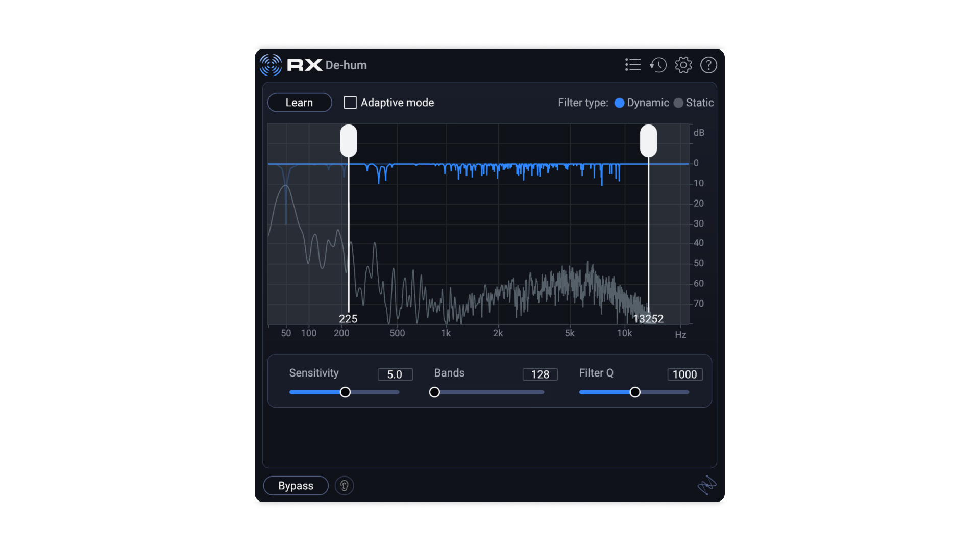Click the Bands value field 128
Screen dimensions: 980x551
point(540,374)
